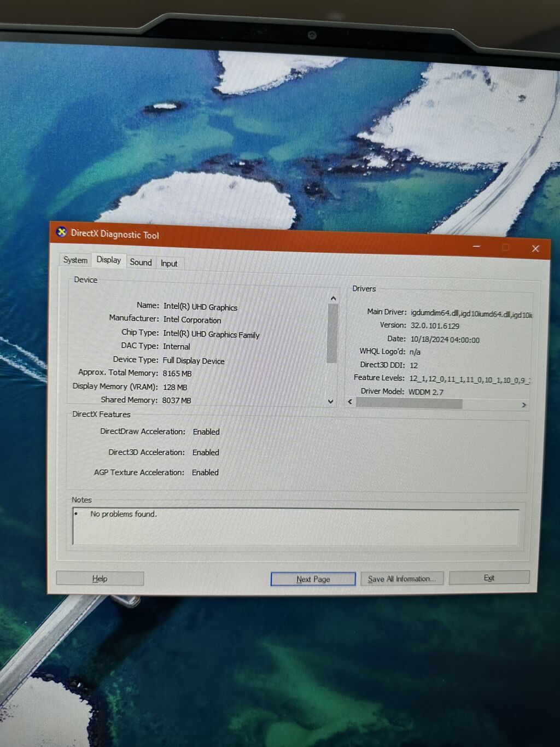The height and width of the screenshot is (747, 560).
Task: Click the Feature Levels value
Action: pyautogui.click(x=469, y=380)
